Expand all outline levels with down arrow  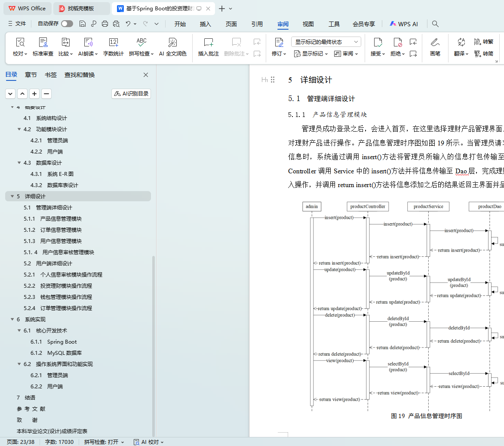(x=10, y=94)
